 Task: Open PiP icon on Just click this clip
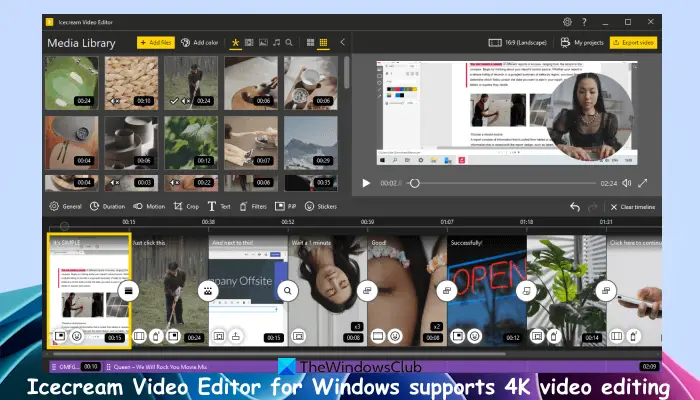point(173,336)
